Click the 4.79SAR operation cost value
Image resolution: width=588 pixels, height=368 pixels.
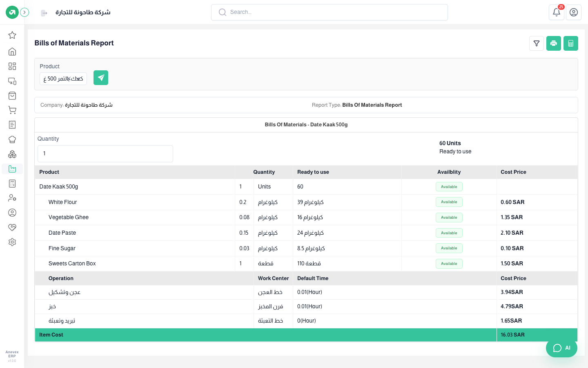click(x=512, y=306)
